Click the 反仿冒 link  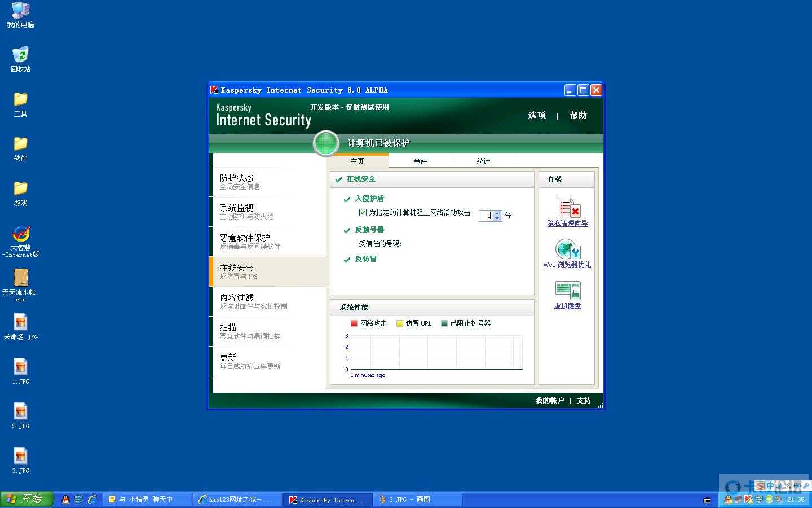[366, 259]
